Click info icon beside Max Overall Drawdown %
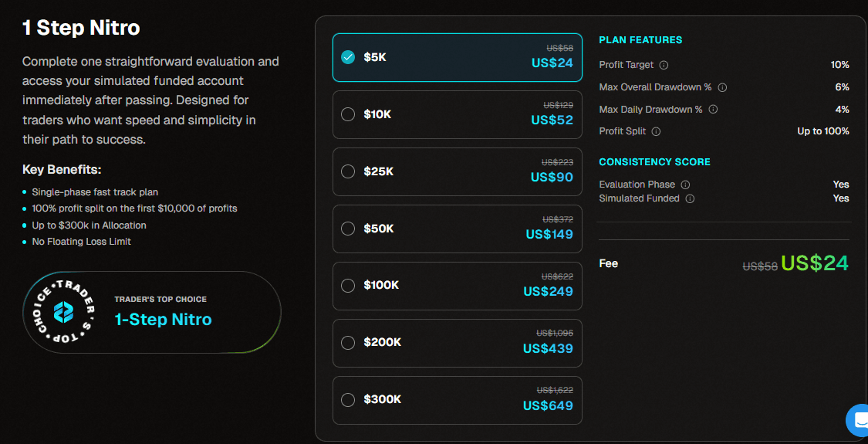The height and width of the screenshot is (444, 868). point(722,87)
